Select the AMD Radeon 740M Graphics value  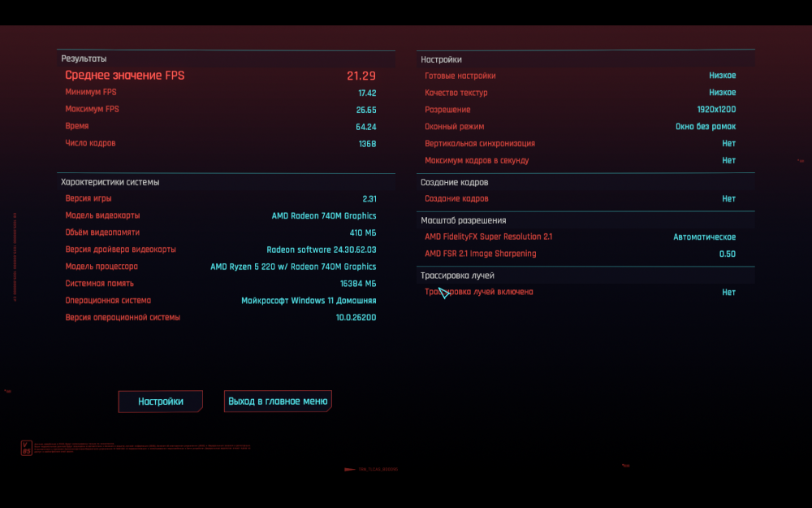coord(324,215)
